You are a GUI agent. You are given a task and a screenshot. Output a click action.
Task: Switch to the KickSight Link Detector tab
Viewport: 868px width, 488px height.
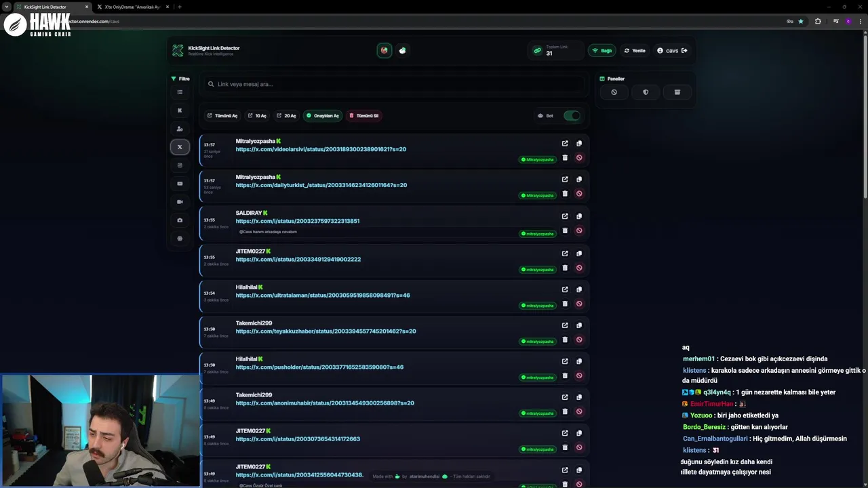52,7
